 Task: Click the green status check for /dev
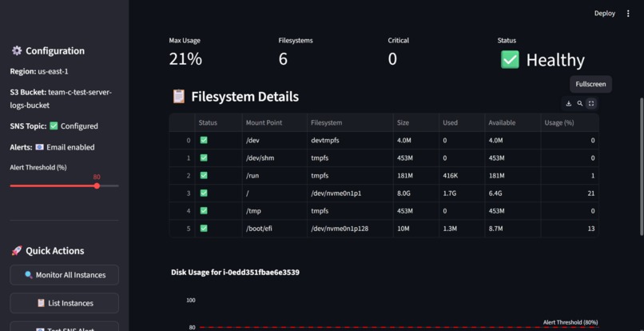204,140
